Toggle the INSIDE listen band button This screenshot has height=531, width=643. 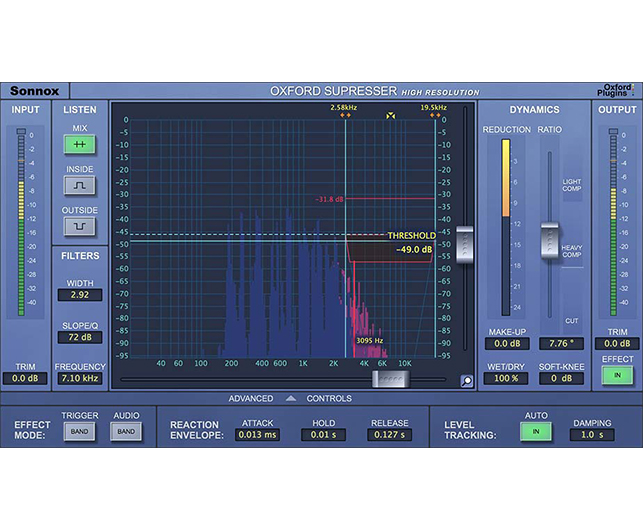coord(80,185)
